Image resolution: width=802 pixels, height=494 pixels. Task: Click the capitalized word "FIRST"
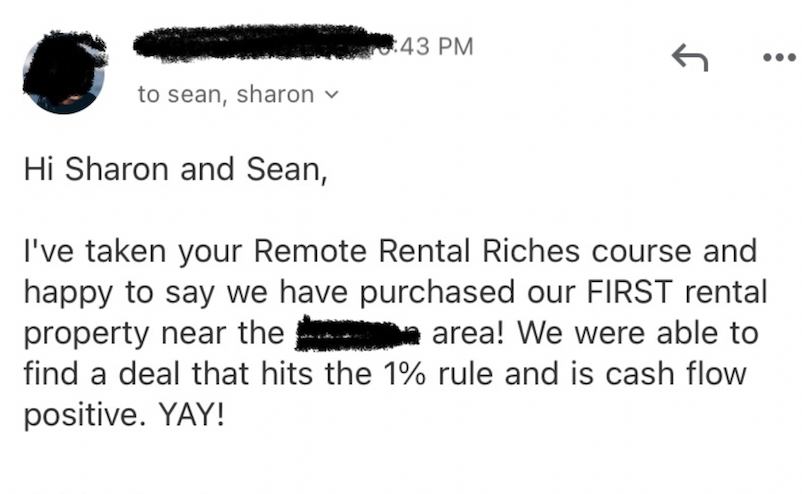click(630, 292)
